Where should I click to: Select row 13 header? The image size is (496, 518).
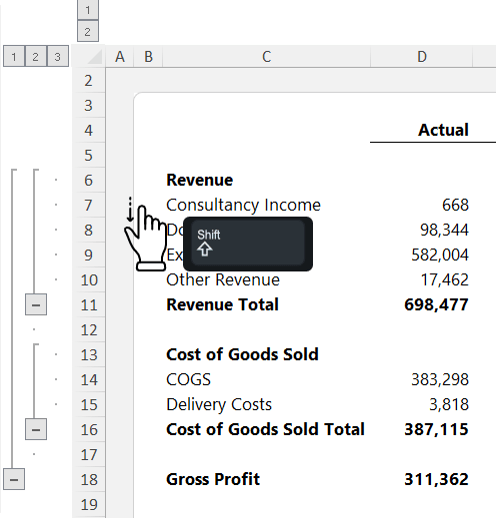tap(89, 355)
